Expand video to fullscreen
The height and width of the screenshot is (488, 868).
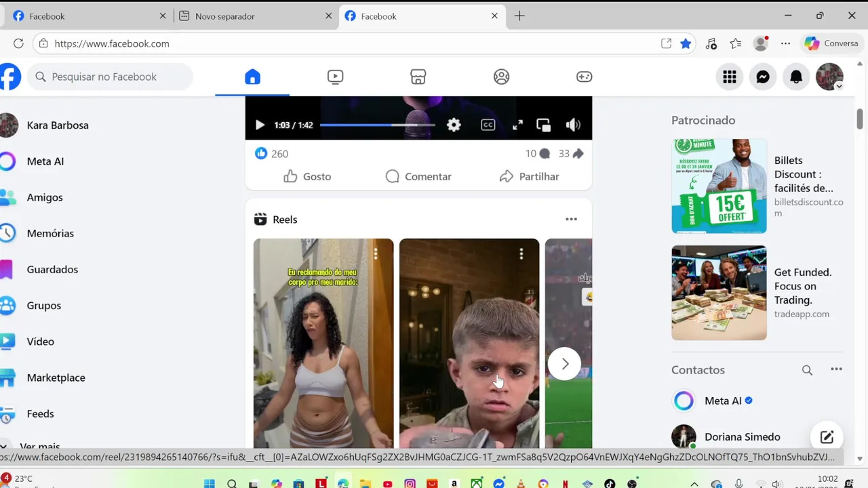[517, 125]
